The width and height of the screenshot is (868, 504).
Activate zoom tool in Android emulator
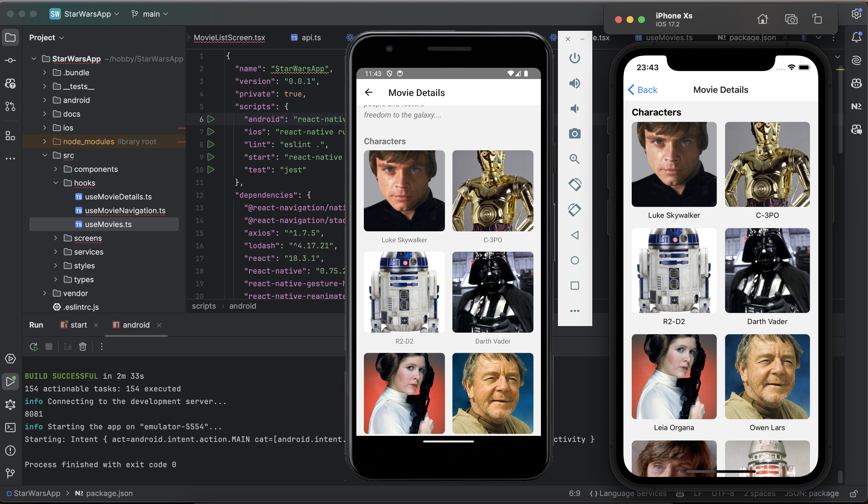(x=575, y=159)
